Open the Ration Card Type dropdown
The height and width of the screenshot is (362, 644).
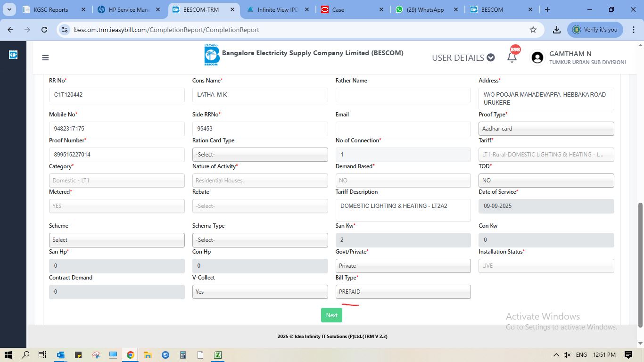click(x=260, y=155)
